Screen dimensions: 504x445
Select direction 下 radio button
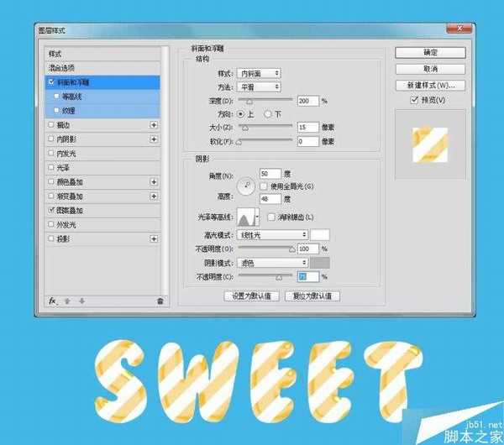point(268,114)
